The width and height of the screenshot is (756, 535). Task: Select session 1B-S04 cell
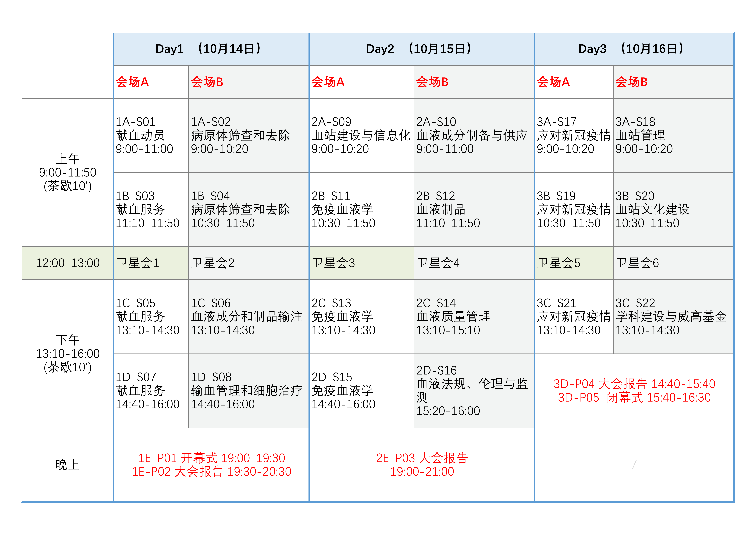[249, 210]
